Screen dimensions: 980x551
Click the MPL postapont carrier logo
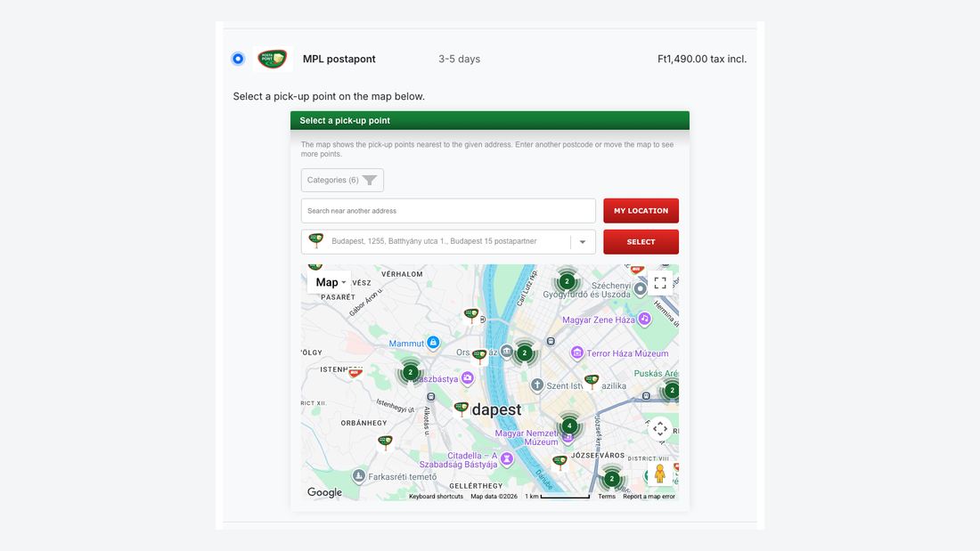[273, 59]
